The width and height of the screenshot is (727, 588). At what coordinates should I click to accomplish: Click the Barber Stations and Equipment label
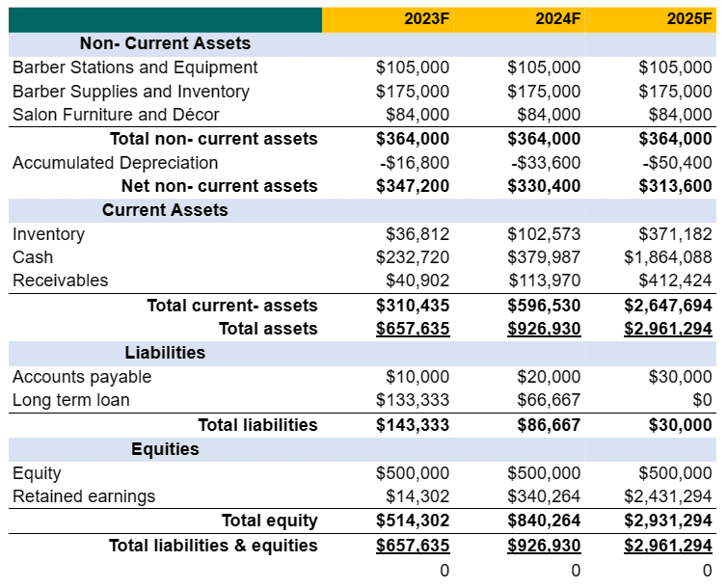point(135,67)
